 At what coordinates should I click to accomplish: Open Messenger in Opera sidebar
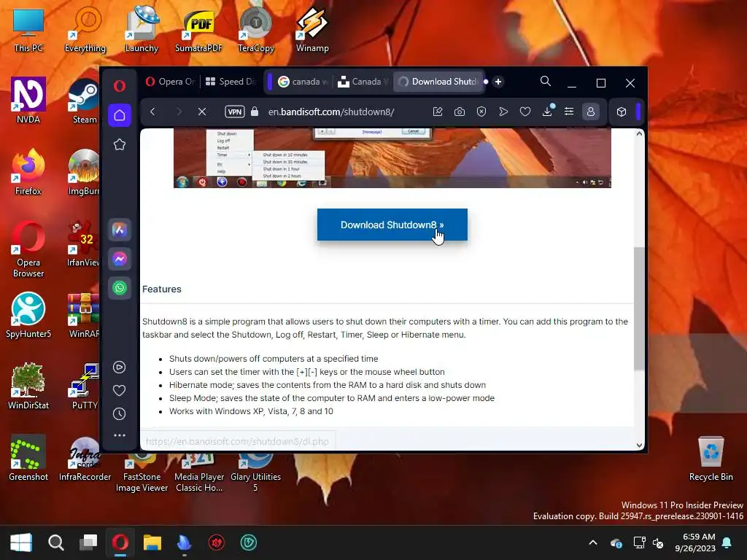tap(120, 259)
